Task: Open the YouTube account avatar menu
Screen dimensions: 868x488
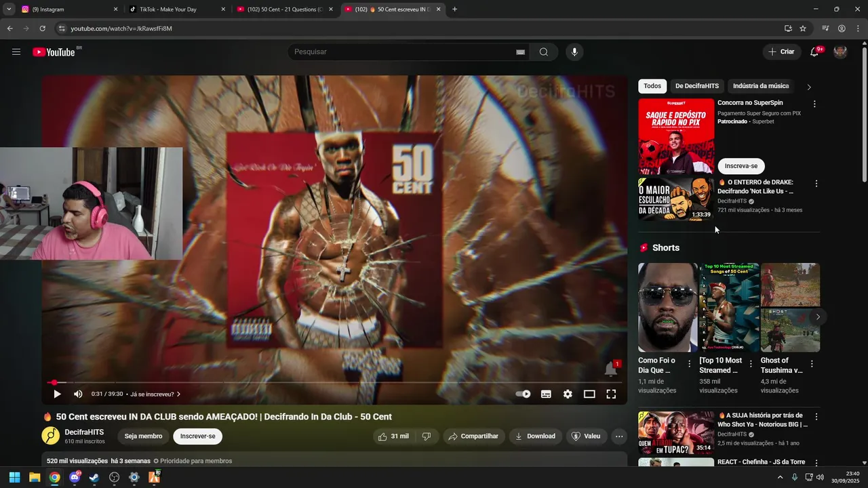Action: point(840,52)
